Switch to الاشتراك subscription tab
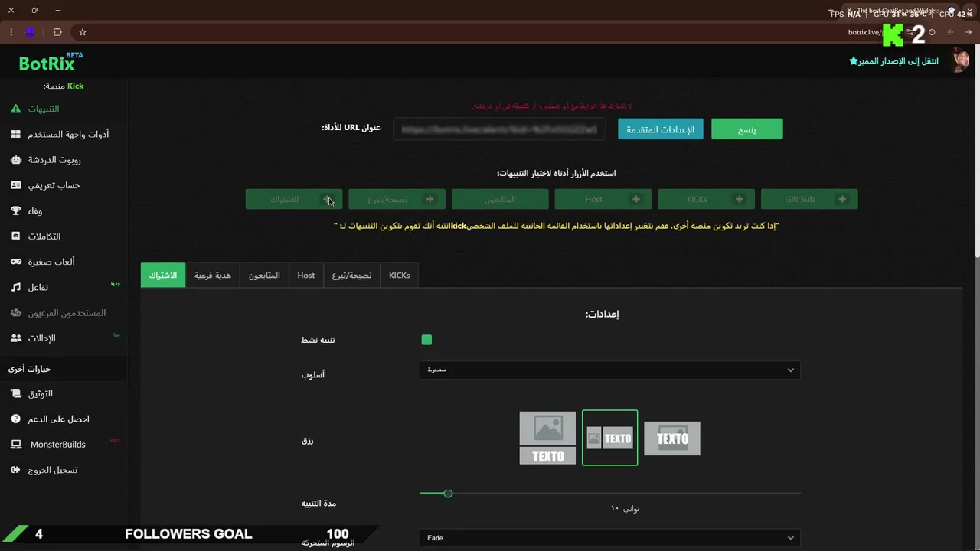980x551 pixels. coord(163,275)
